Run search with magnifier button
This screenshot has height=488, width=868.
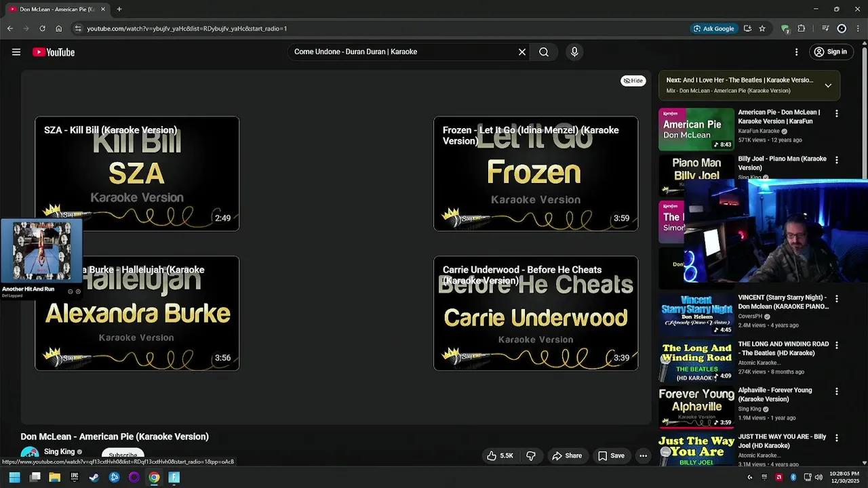[544, 52]
